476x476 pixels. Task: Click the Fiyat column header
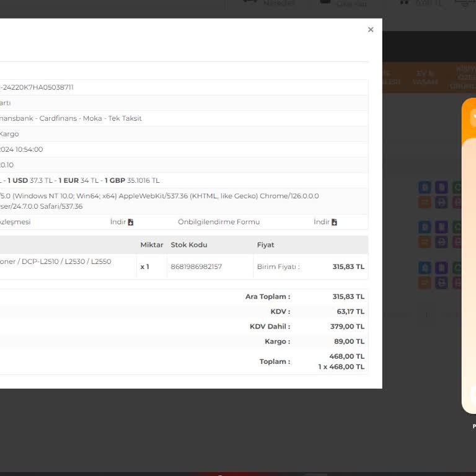(x=265, y=245)
